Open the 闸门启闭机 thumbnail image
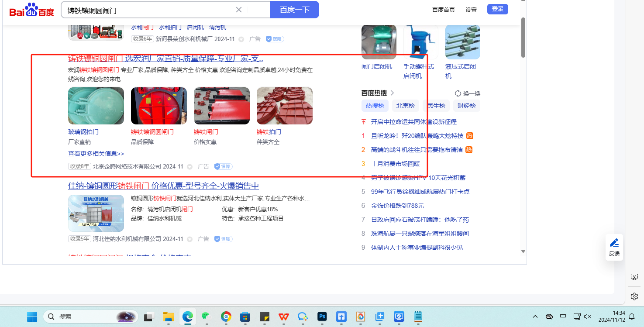The image size is (644, 327). [379, 42]
